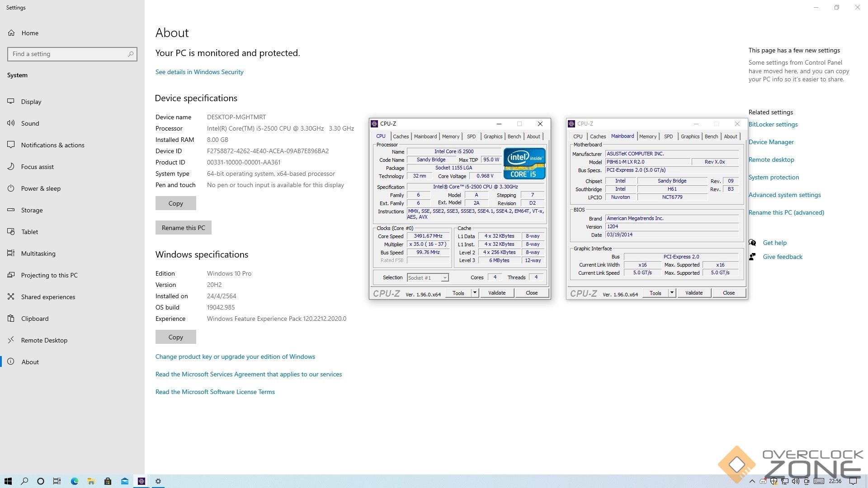868x488 pixels.
Task: Open Power & sleep settings
Action: click(x=41, y=188)
